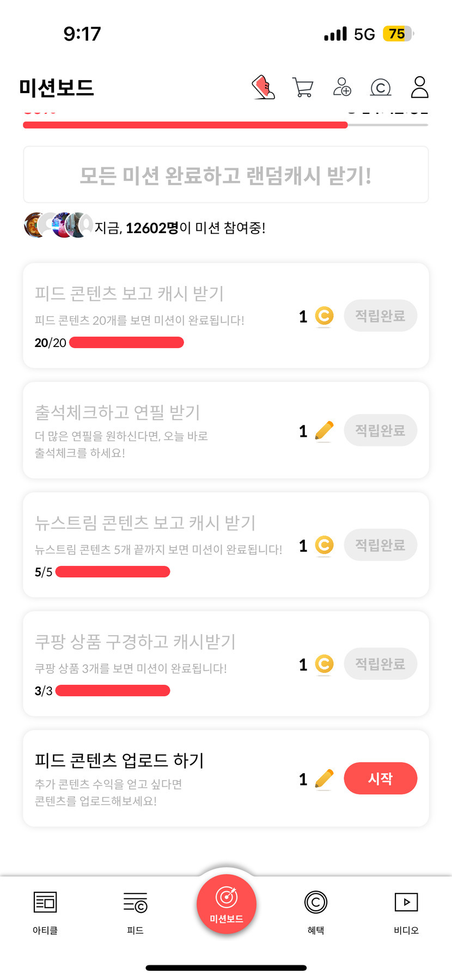
Task: Go to the 비디오 tab
Action: coord(406,911)
